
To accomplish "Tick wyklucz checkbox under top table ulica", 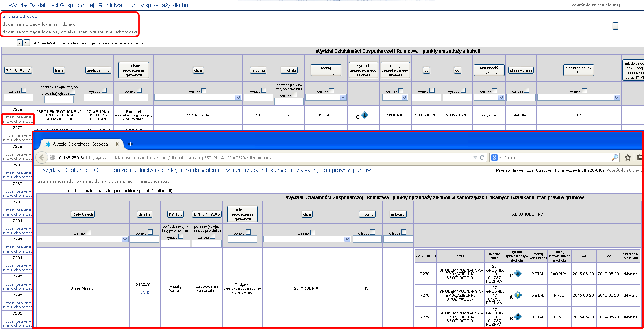I will coord(204,91).
